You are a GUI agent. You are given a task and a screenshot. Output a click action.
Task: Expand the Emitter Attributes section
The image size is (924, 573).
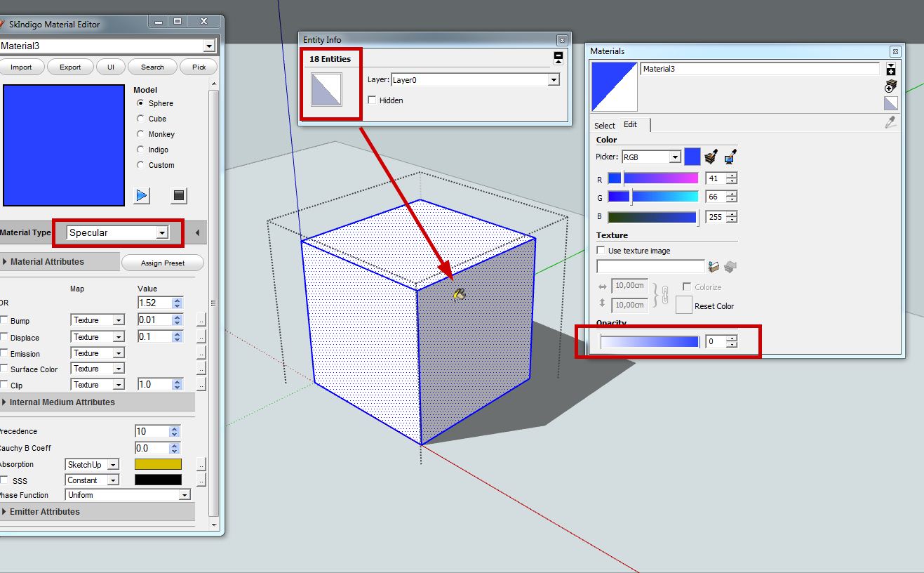coord(45,512)
